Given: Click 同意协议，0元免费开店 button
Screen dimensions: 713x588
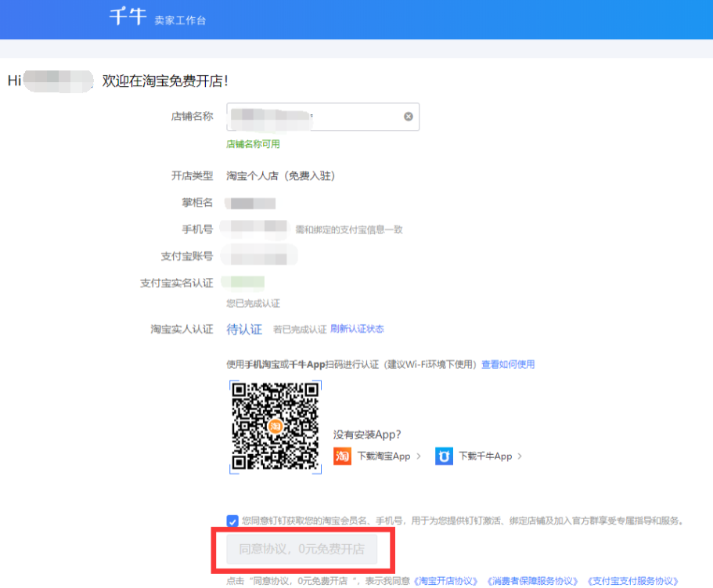Looking at the screenshot, I should (301, 550).
